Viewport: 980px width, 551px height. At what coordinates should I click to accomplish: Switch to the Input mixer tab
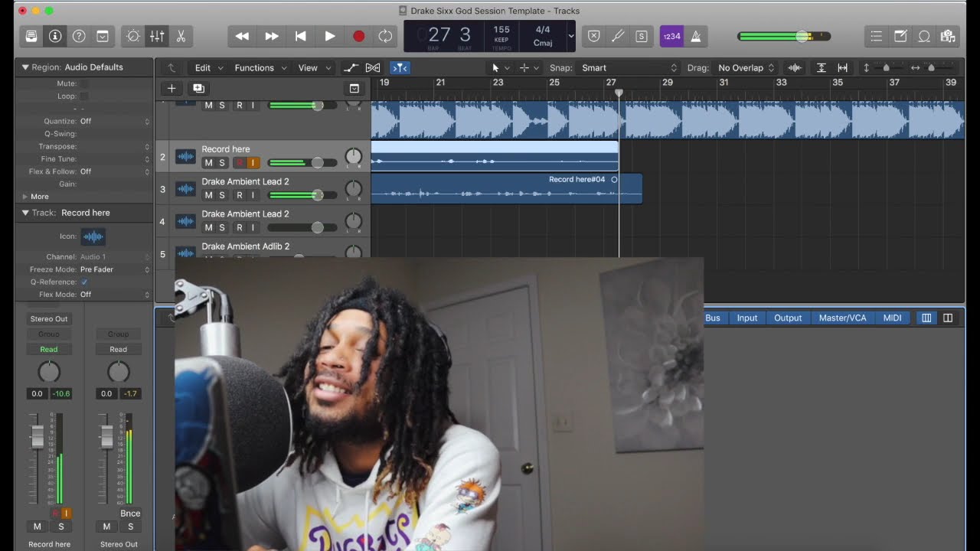tap(747, 318)
